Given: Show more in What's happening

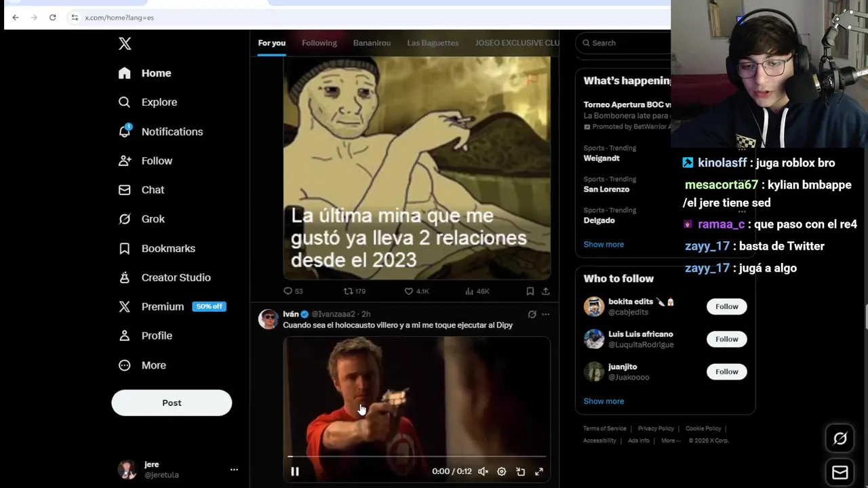Looking at the screenshot, I should coord(604,244).
